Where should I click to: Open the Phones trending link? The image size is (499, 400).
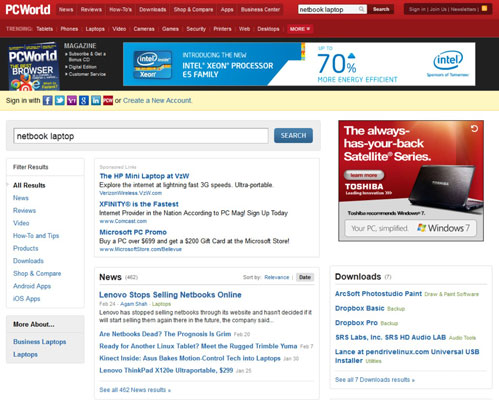(x=69, y=29)
